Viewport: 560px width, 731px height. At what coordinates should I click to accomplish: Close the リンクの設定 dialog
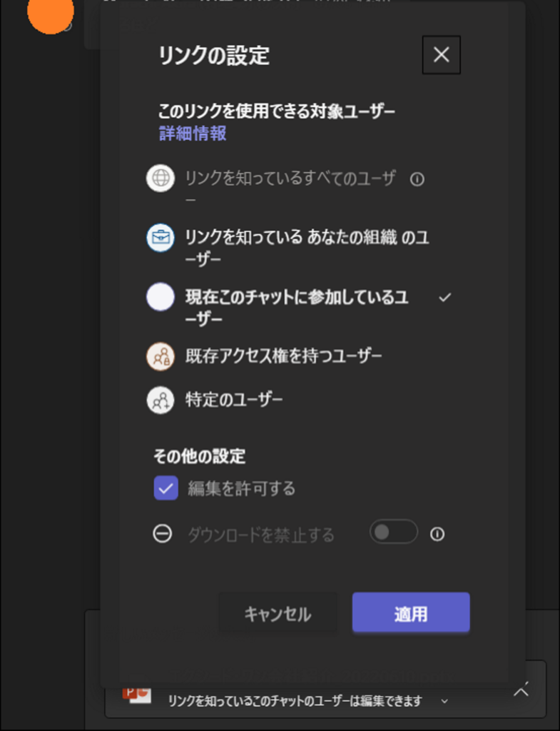(441, 55)
